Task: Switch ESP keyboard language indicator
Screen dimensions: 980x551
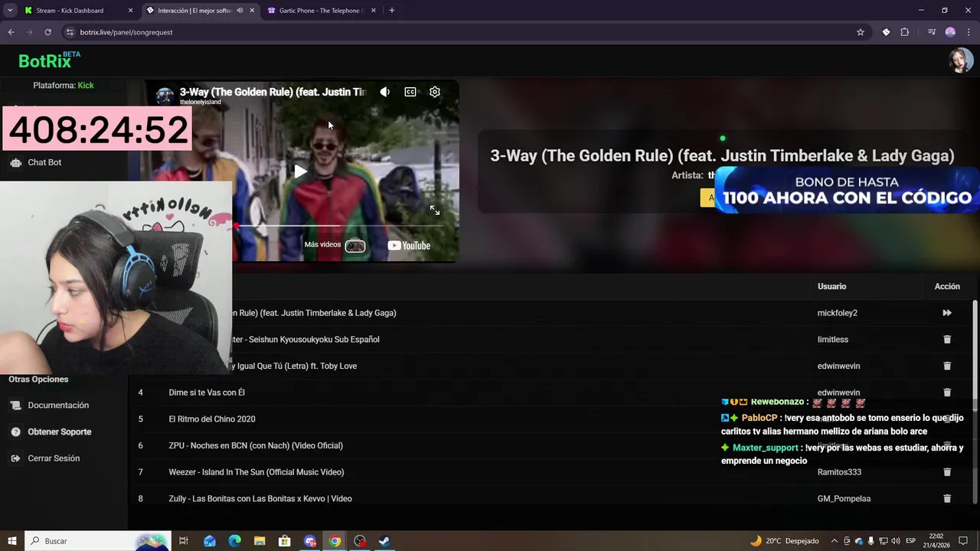Action: pos(911,541)
